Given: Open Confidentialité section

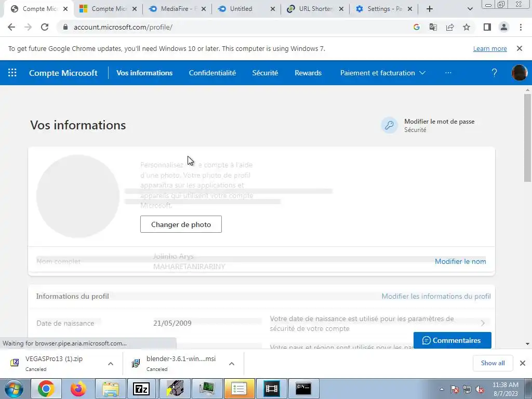Looking at the screenshot, I should [212, 73].
